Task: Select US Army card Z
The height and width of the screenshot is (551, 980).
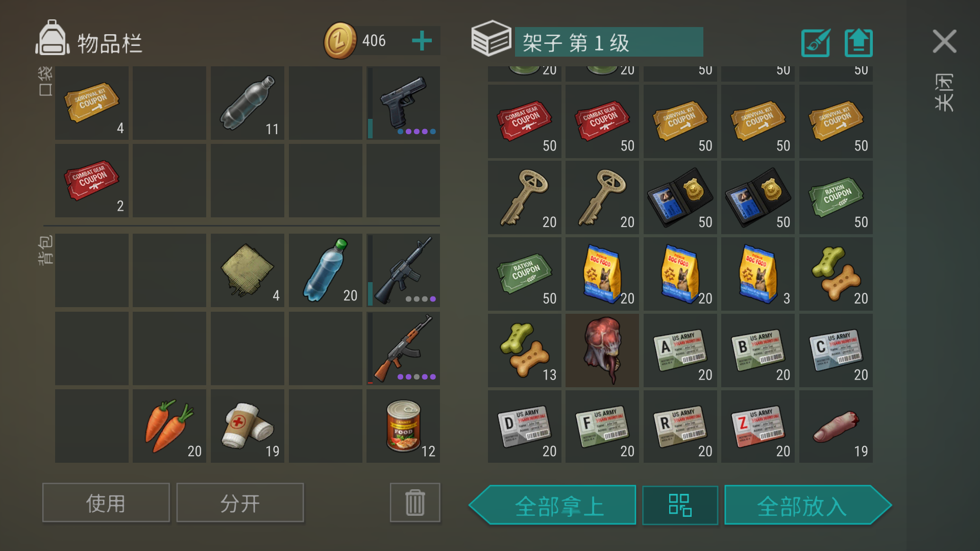Action: pyautogui.click(x=758, y=427)
